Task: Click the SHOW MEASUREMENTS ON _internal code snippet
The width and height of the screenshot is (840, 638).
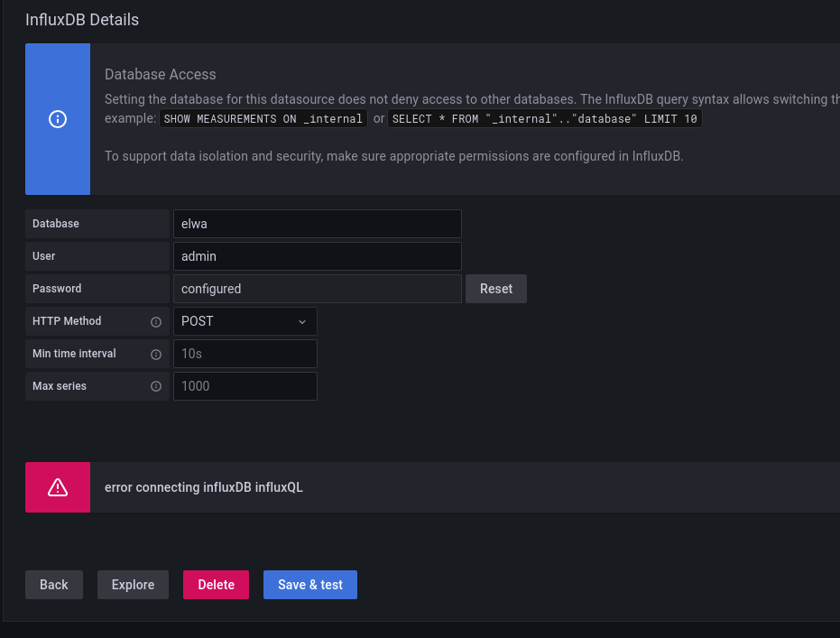Action: click(263, 119)
